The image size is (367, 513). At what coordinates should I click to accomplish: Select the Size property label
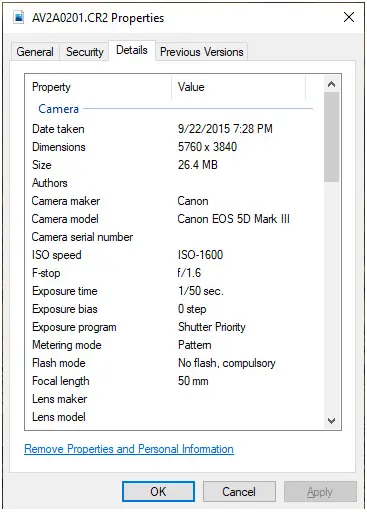[42, 165]
